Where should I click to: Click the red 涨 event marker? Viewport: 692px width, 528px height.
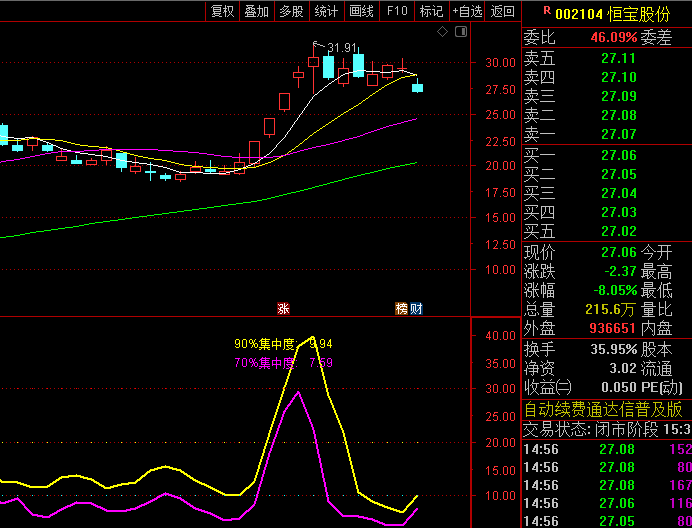[283, 308]
